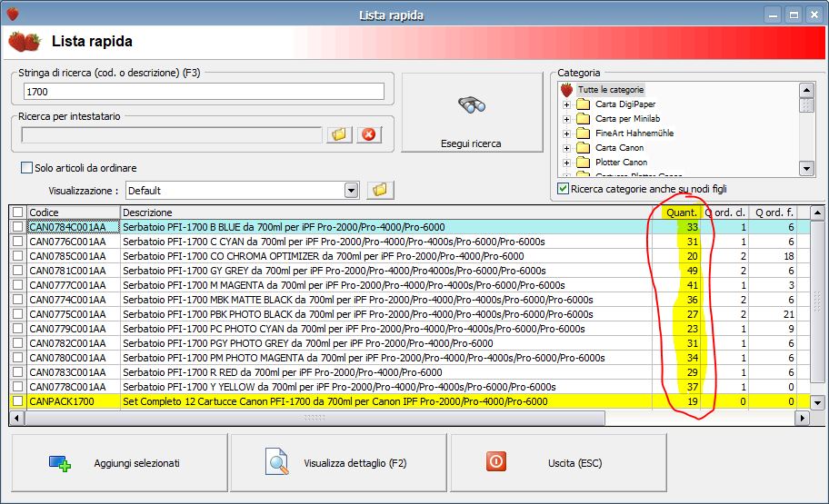Viewport: 829px width, 504px height.
Task: Uncheck Ricerca categorie anche su nodi figli
Action: 564,189
